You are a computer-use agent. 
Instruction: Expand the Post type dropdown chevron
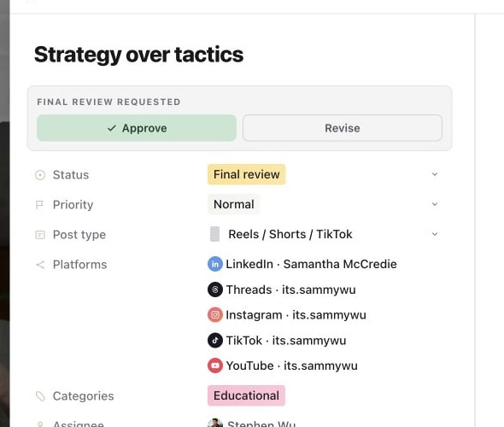[x=435, y=234]
